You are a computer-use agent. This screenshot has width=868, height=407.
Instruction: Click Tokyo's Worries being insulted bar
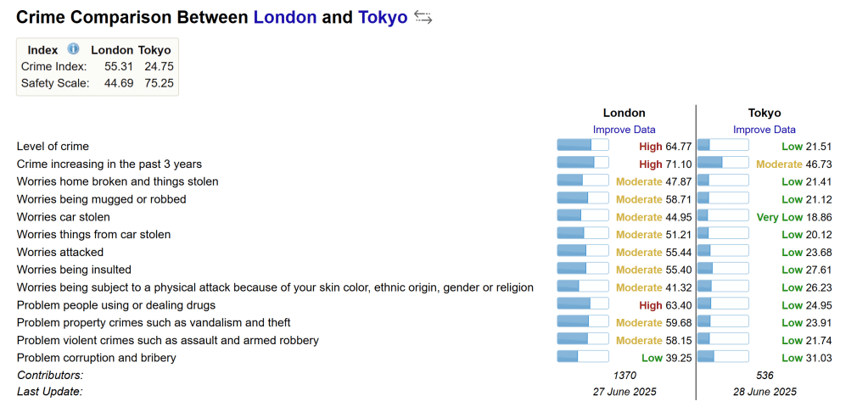pos(723,269)
